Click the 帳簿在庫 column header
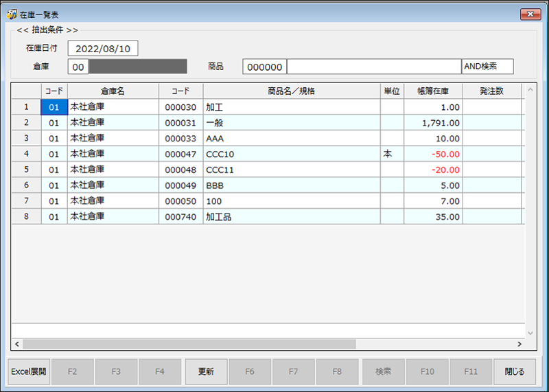 432,91
